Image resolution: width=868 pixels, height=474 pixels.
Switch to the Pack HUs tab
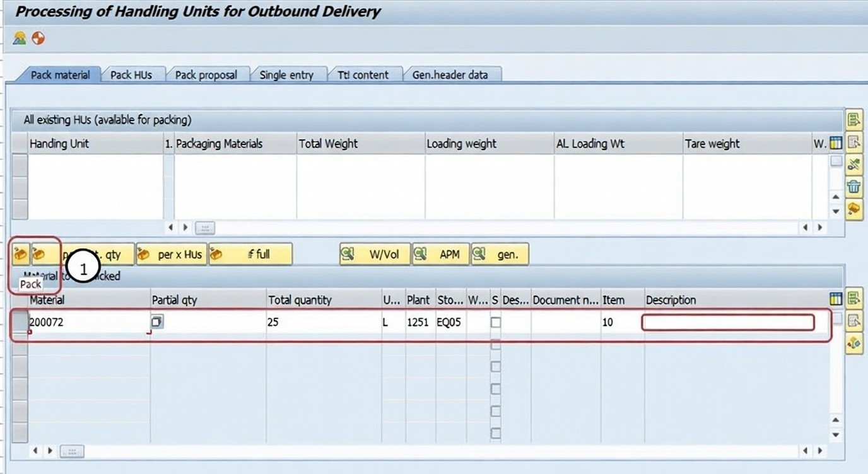tap(131, 74)
